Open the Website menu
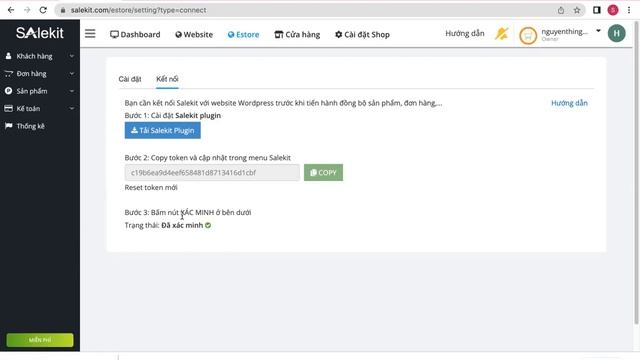The height and width of the screenshot is (360, 640). (194, 35)
